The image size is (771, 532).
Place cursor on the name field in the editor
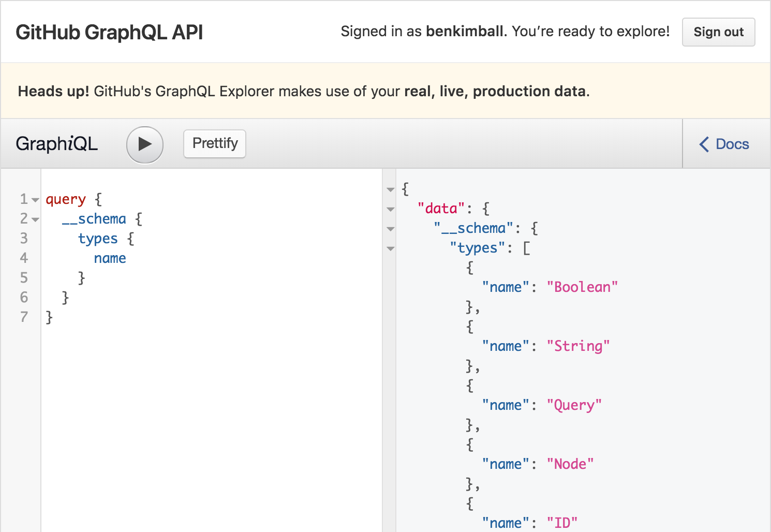(x=110, y=258)
